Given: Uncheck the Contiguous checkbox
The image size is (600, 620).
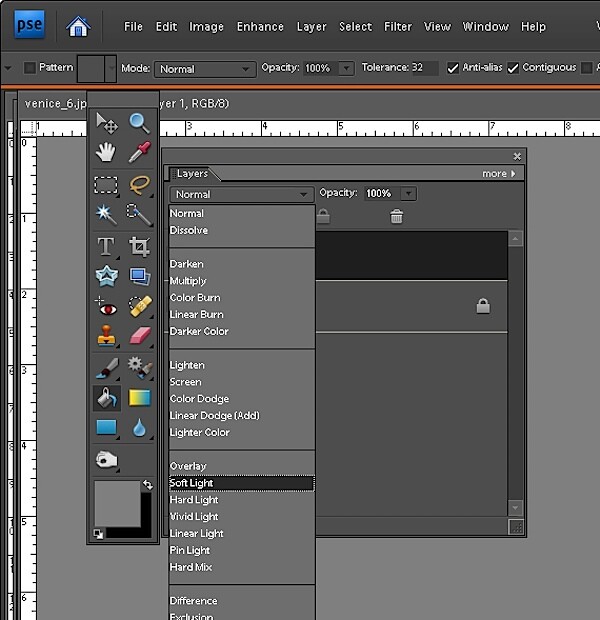Looking at the screenshot, I should 513,68.
